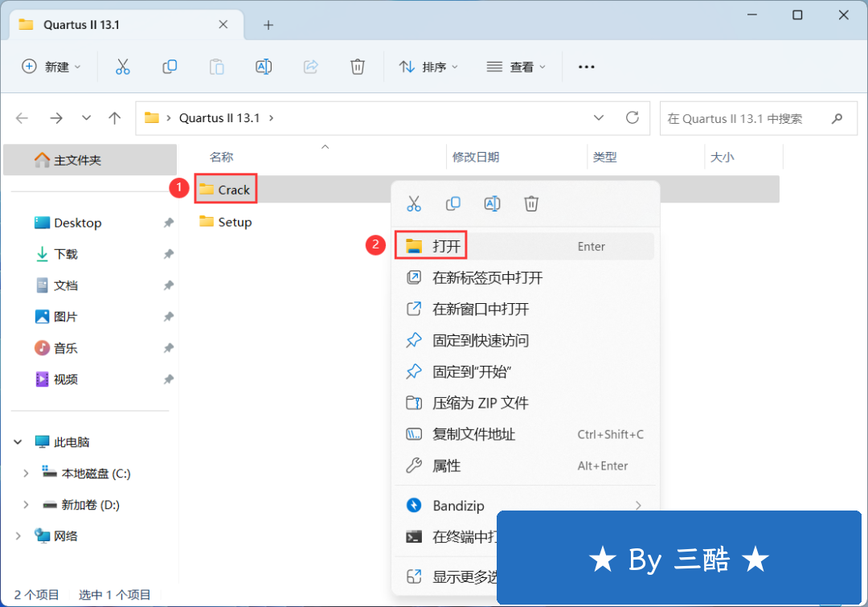Collapse the 此电脑 tree node

click(x=18, y=442)
